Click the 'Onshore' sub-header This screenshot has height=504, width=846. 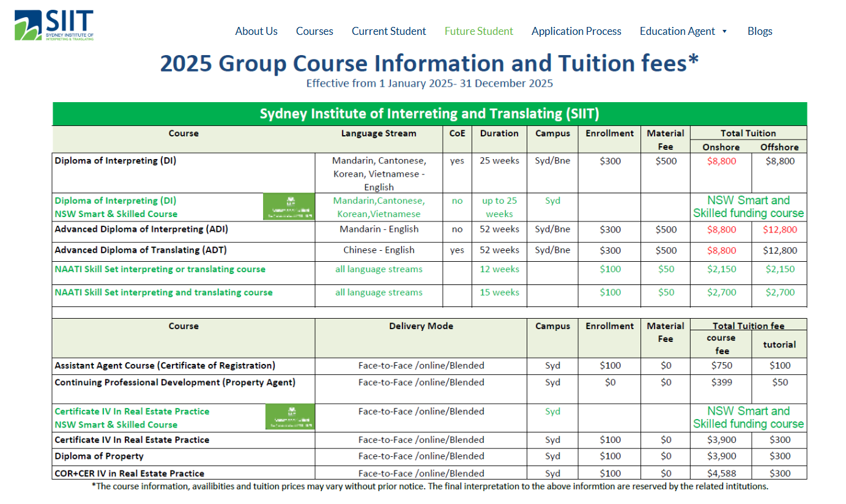click(x=721, y=147)
